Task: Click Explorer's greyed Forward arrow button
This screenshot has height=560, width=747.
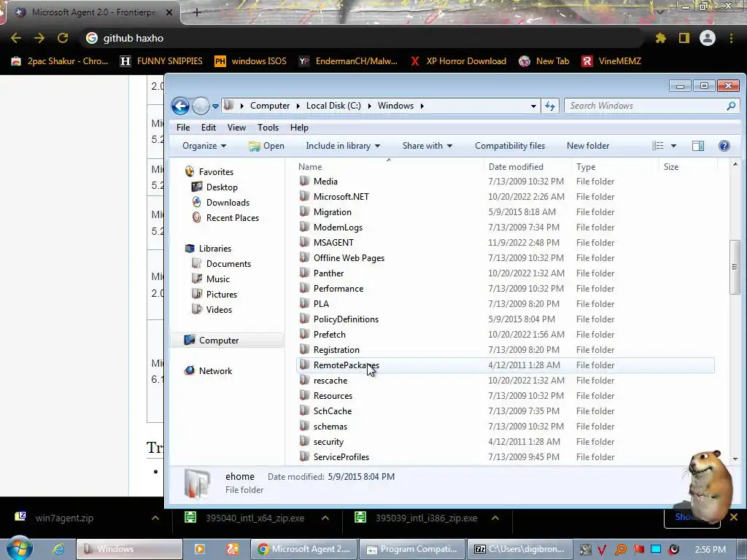Action: click(201, 106)
